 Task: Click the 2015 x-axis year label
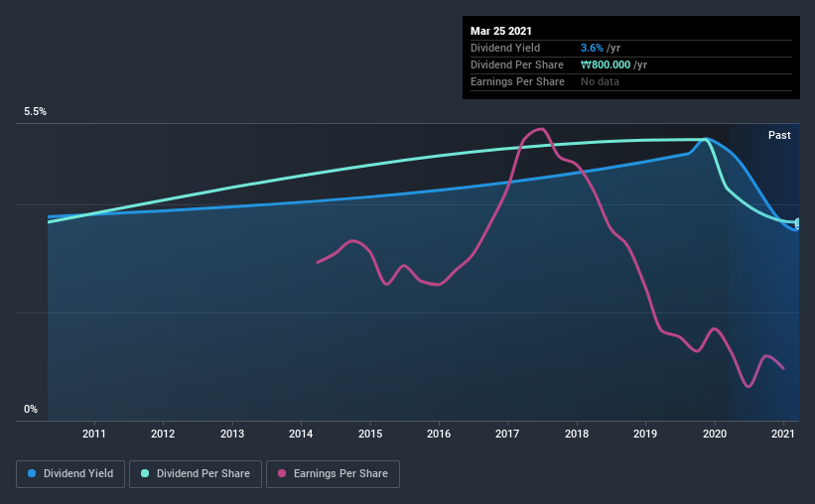(x=370, y=434)
